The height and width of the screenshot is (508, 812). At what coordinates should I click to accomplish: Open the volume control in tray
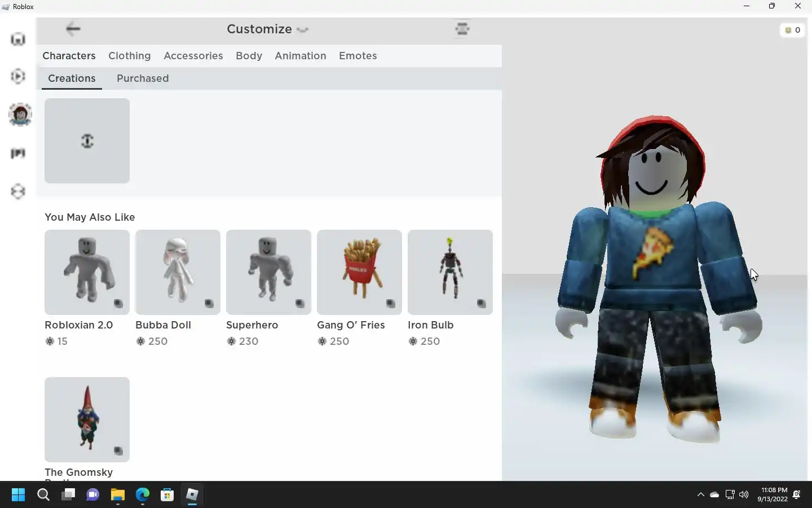[744, 494]
